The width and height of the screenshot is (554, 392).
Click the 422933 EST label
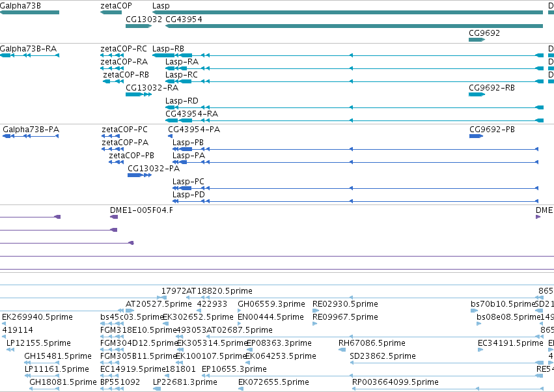click(212, 304)
